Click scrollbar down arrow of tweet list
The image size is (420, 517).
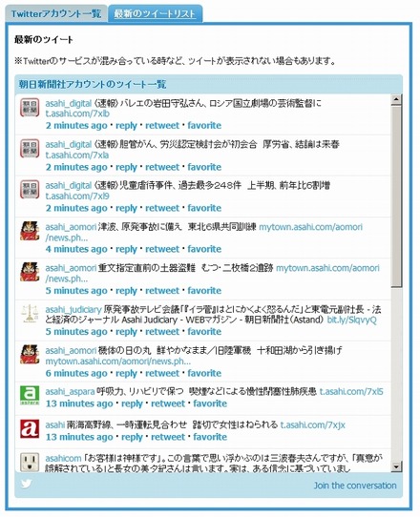[x=396, y=466]
